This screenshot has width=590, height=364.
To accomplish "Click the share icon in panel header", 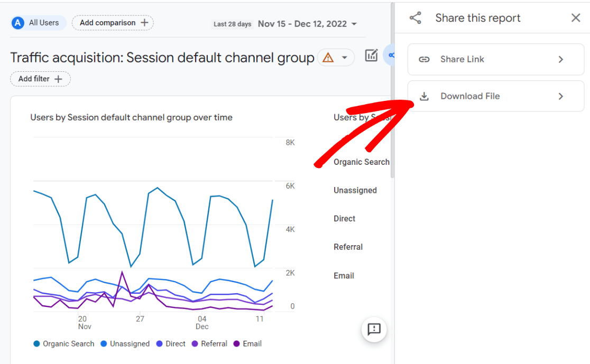I will tap(416, 18).
